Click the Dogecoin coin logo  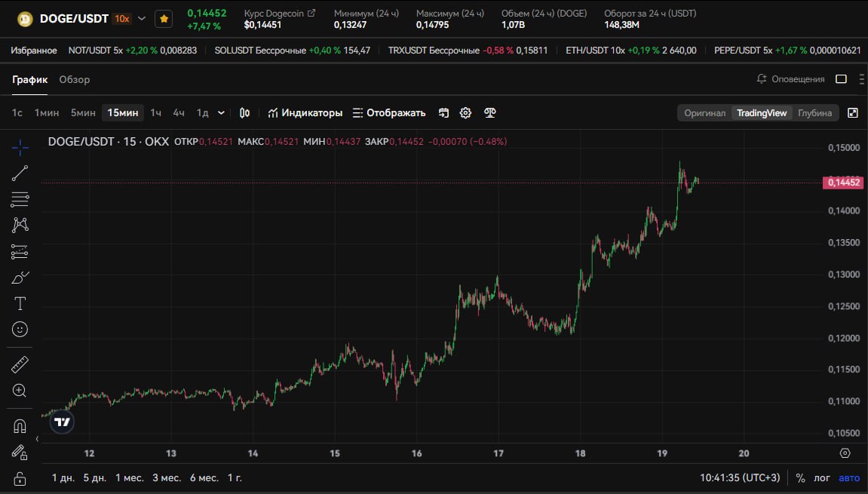coord(25,20)
